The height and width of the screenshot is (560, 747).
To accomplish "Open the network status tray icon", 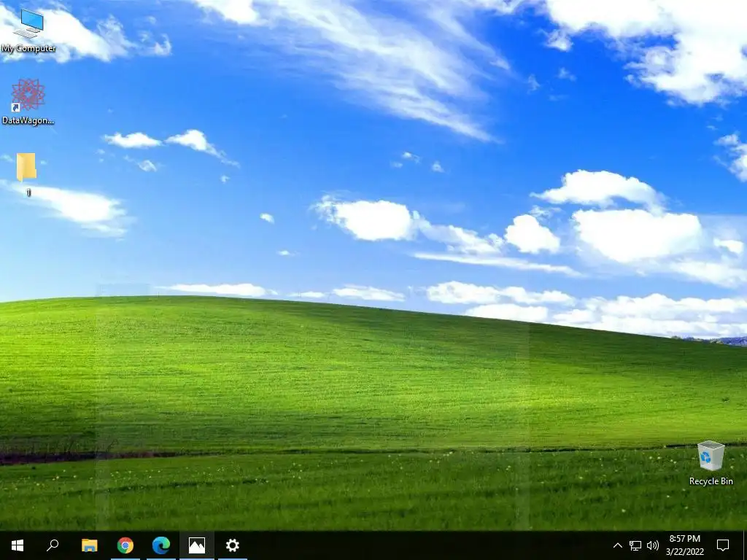I will [635, 545].
